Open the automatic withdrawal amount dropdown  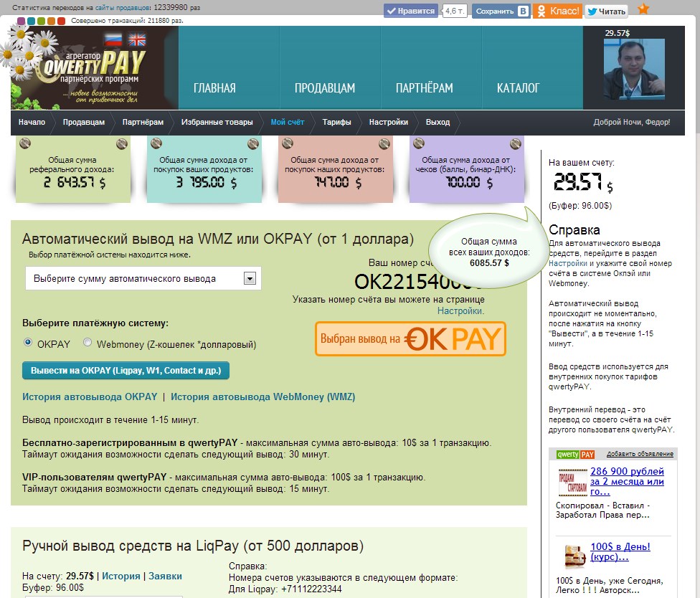(143, 278)
